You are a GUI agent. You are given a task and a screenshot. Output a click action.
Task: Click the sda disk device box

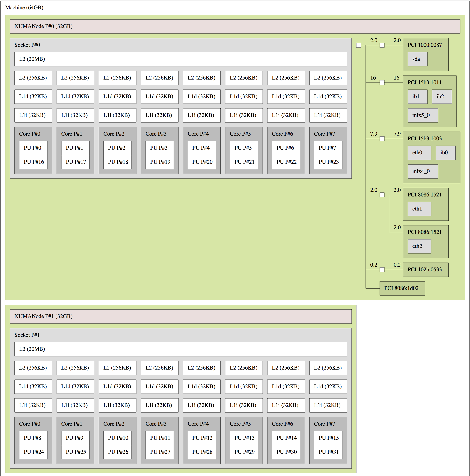[x=417, y=59]
